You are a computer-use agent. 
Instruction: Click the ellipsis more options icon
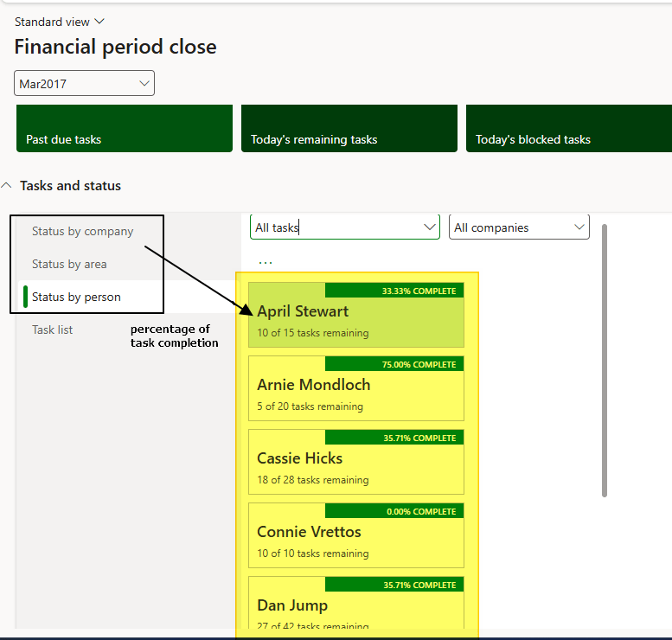point(265,261)
